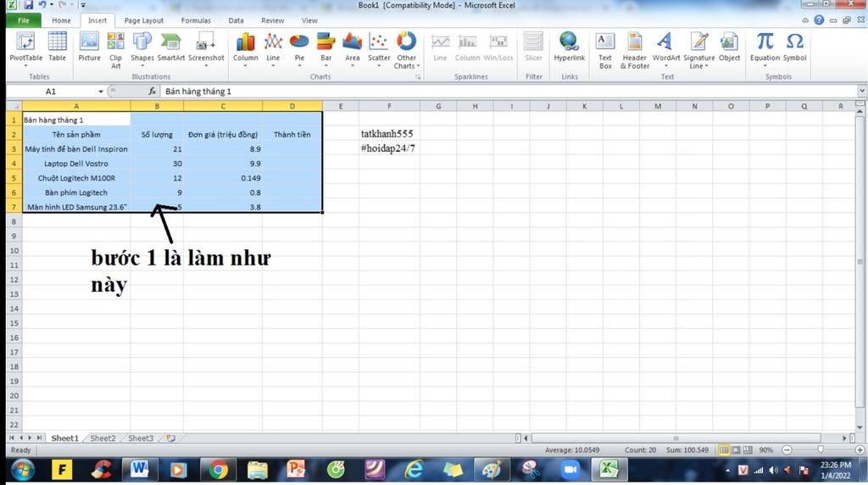Open the Review tab
The width and height of the screenshot is (868, 485).
tap(272, 20)
